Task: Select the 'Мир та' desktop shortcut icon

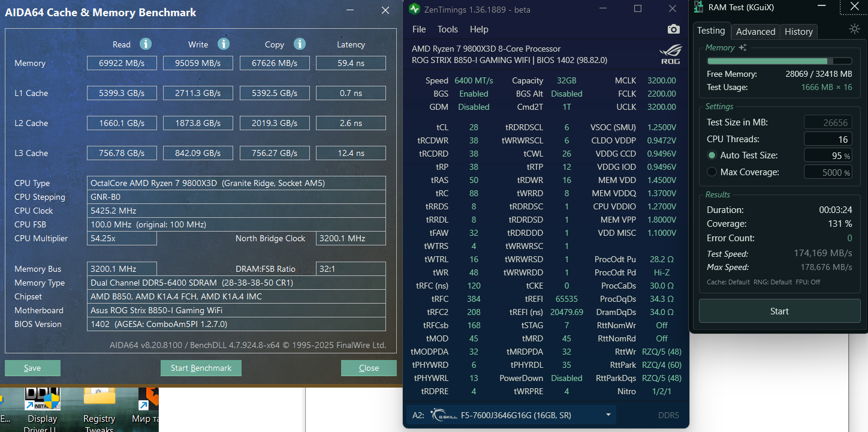Action: [x=147, y=407]
